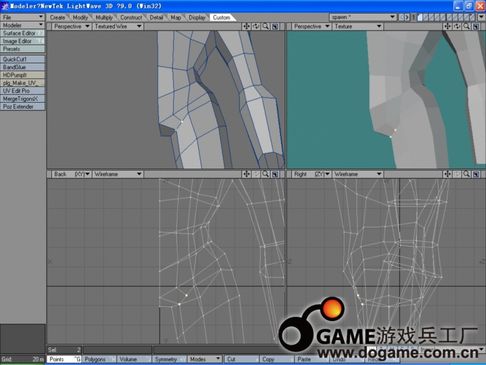This screenshot has height=365, width=486.
Task: Click the HDPump button
Action: click(x=23, y=75)
